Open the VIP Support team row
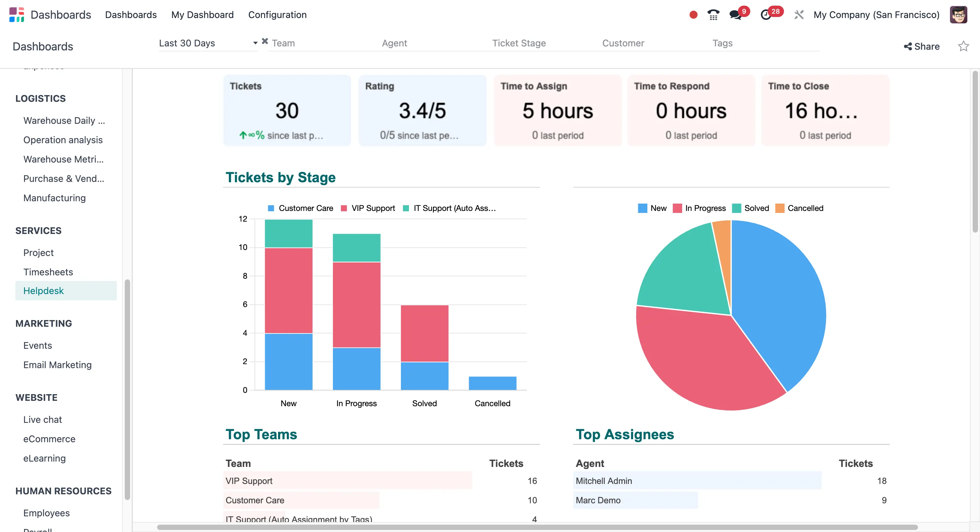Screen dimensions: 980x532 pos(381,481)
